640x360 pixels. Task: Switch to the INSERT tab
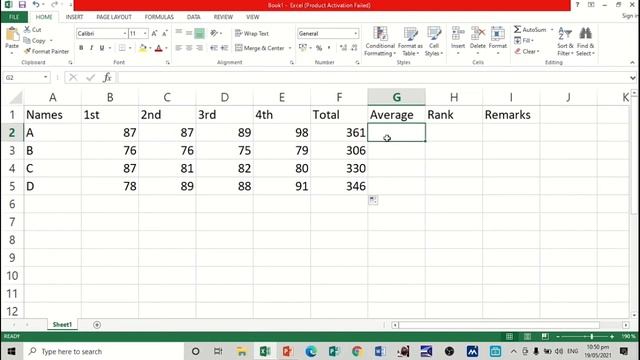coord(74,17)
